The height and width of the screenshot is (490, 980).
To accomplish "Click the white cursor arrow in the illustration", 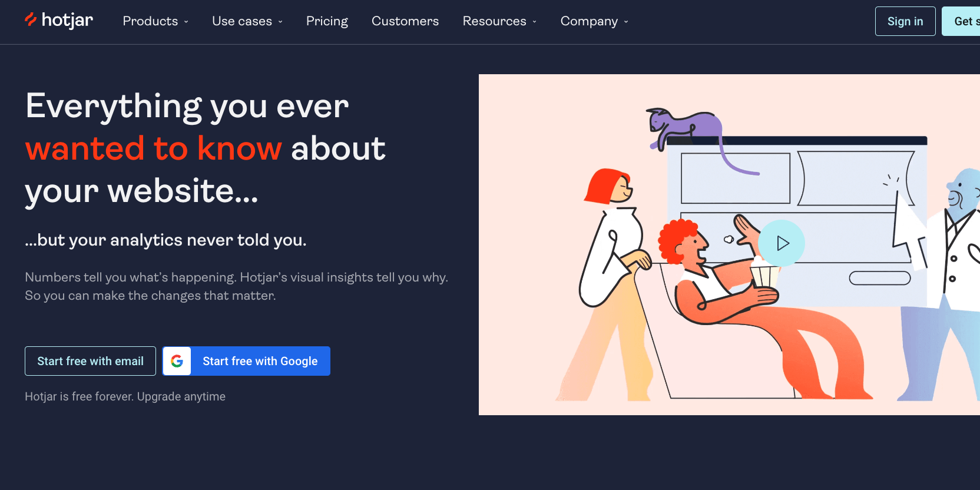I will (906, 230).
